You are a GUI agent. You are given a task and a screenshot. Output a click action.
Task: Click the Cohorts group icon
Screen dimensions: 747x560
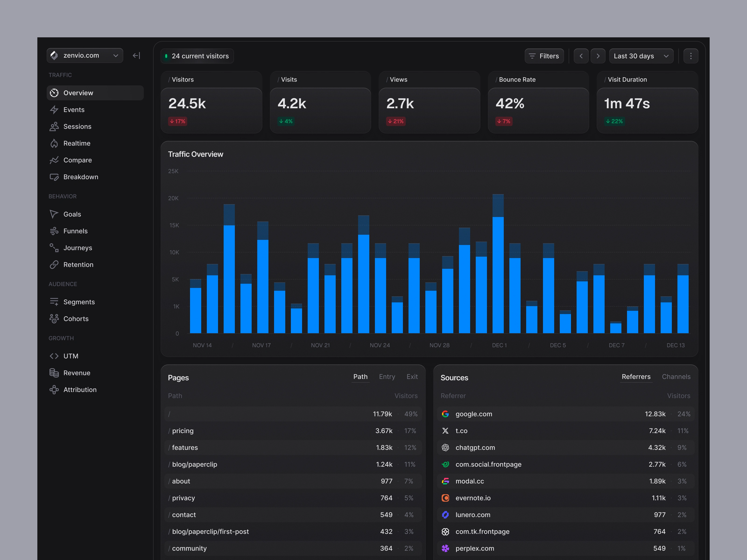click(54, 319)
